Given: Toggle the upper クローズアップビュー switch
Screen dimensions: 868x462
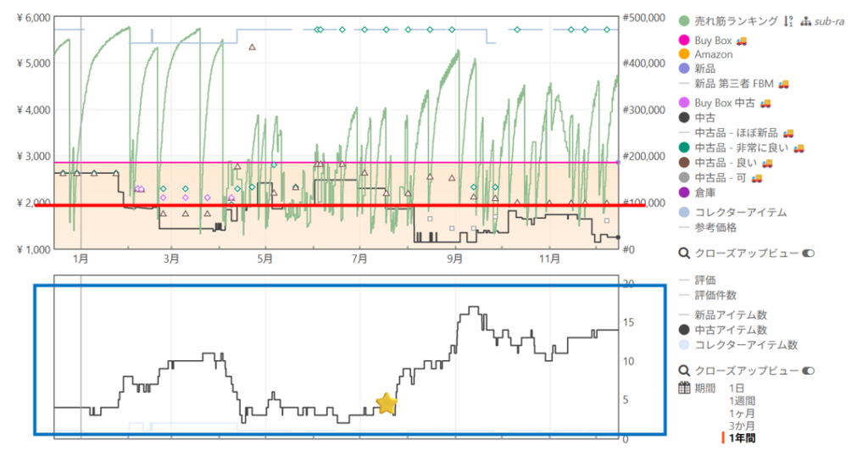Looking at the screenshot, I should pyautogui.click(x=807, y=253).
